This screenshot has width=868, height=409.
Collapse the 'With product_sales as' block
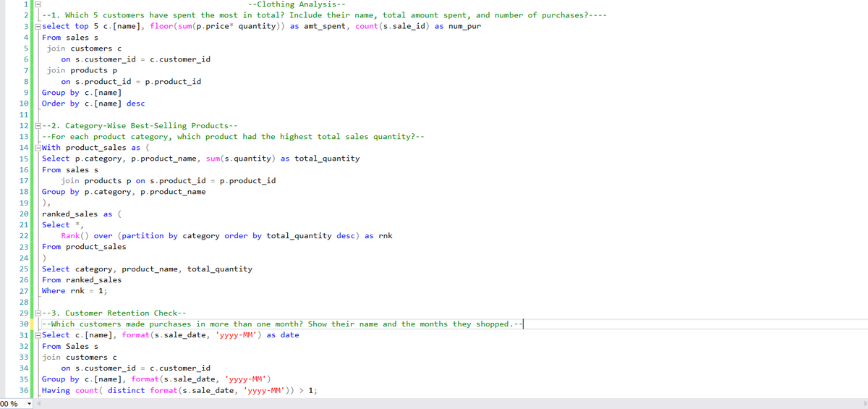pos(38,148)
